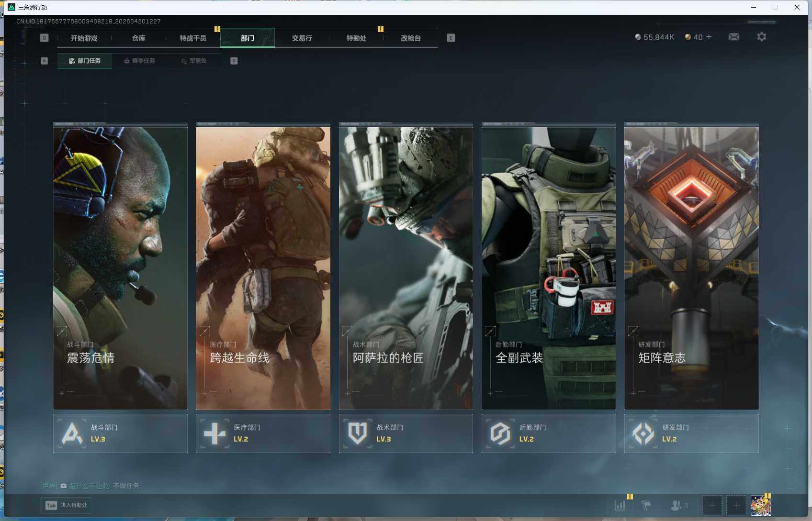812x521 pixels.
Task: Click the 后勤部门 LV.2 panel
Action: [549, 433]
